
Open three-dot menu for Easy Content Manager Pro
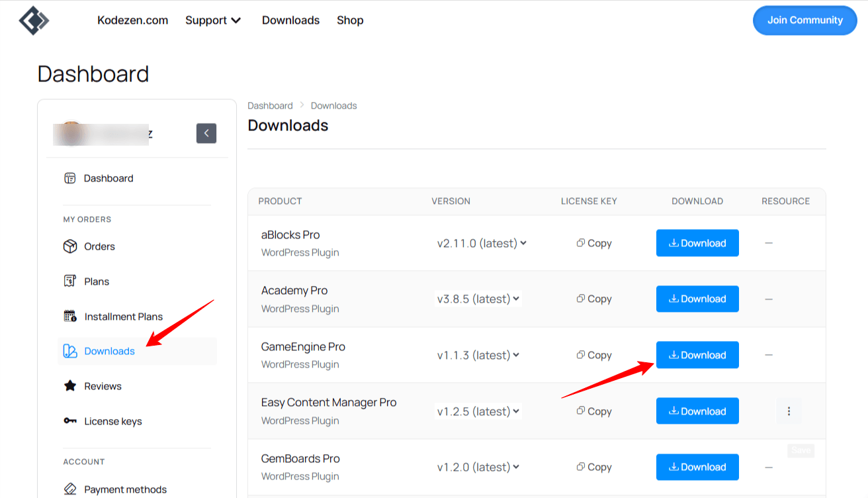(789, 411)
